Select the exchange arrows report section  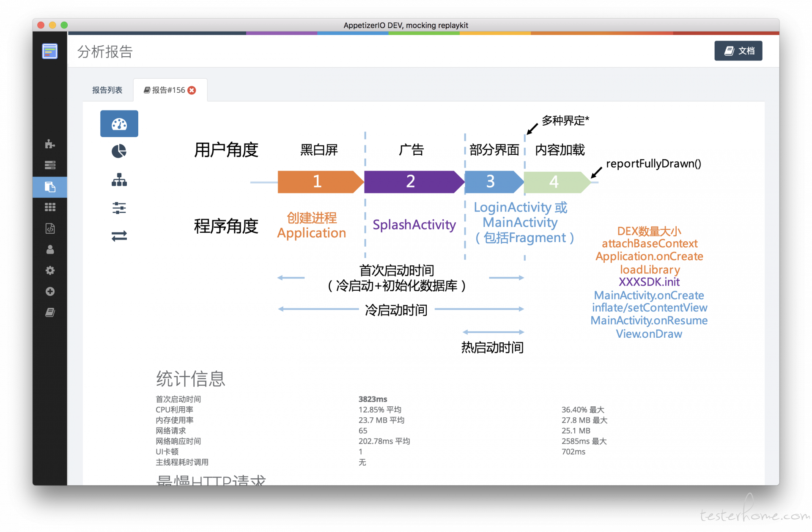(x=119, y=236)
